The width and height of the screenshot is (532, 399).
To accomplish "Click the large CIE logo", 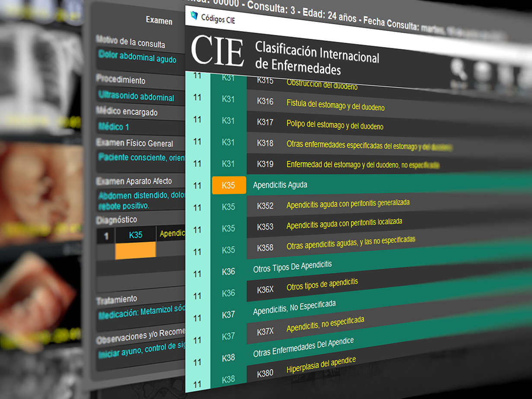I will [217, 51].
